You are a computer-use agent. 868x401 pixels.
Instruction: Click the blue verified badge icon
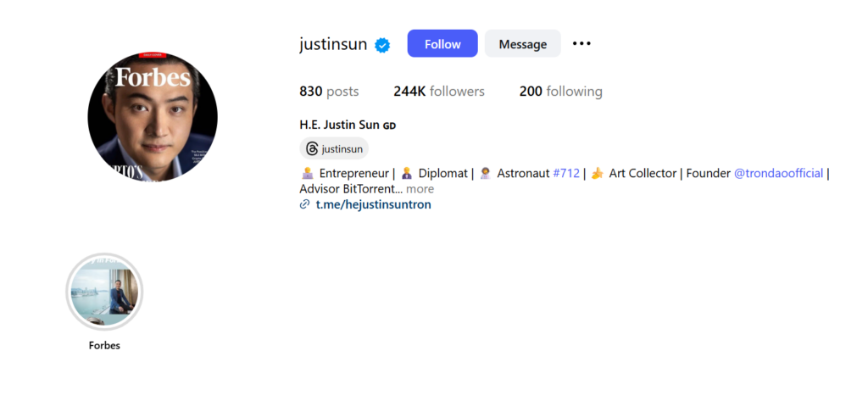(x=382, y=45)
